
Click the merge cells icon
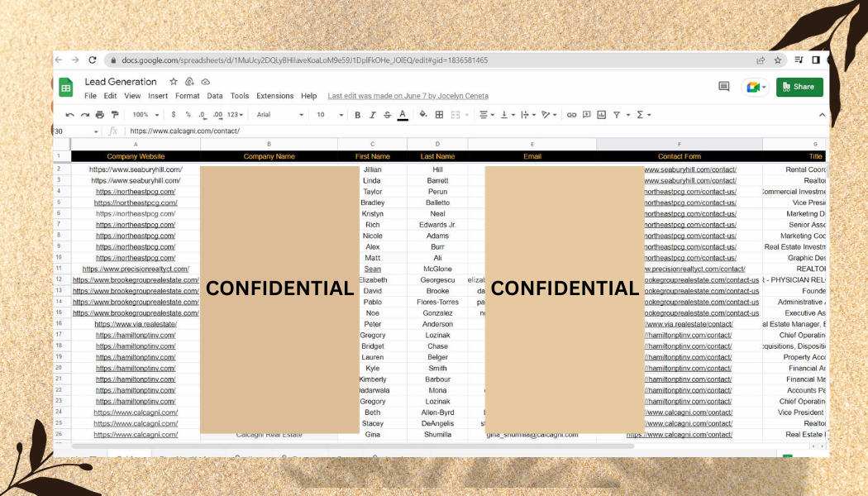pyautogui.click(x=455, y=115)
